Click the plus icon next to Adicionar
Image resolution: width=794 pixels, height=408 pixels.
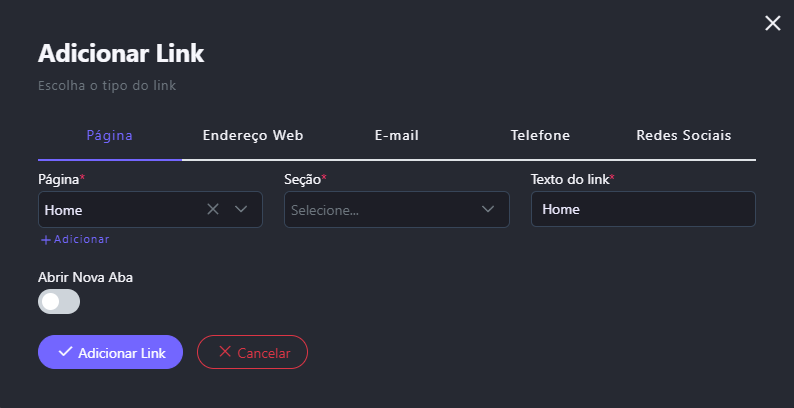pos(45,240)
